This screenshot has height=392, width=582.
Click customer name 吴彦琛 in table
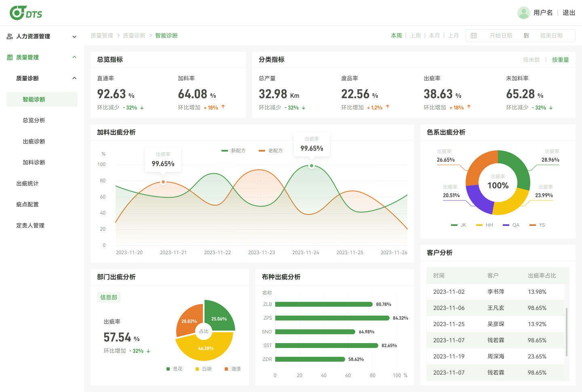pos(496,324)
